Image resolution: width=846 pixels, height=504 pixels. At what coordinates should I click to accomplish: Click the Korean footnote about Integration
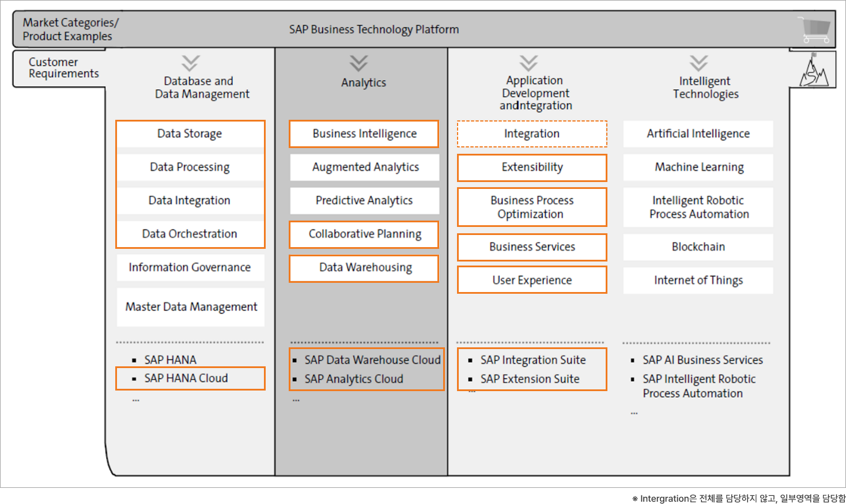739,498
